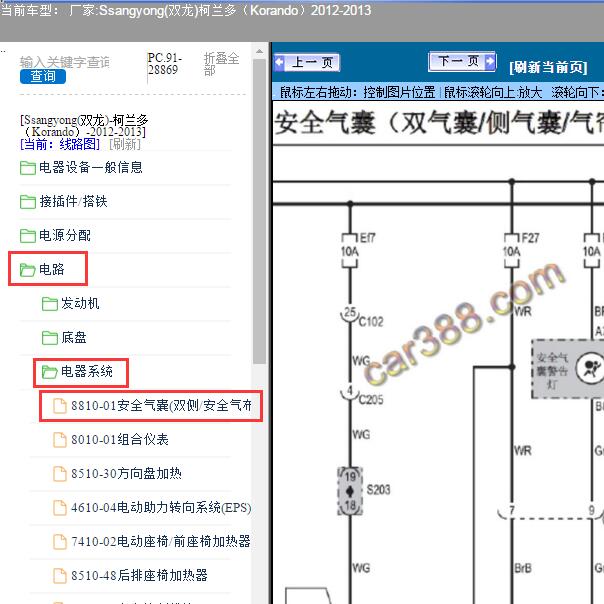Expand the 接插件/搭铁 folder
This screenshot has height=604, width=604.
click(x=64, y=201)
